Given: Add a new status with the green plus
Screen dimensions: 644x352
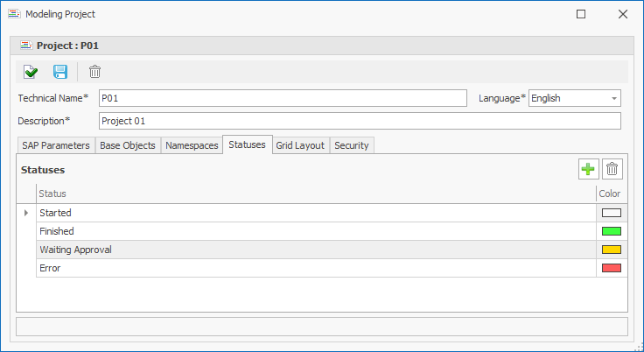Looking at the screenshot, I should [588, 170].
